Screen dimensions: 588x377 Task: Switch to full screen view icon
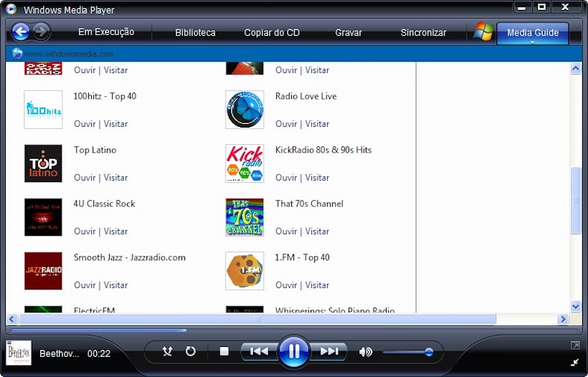tap(575, 345)
